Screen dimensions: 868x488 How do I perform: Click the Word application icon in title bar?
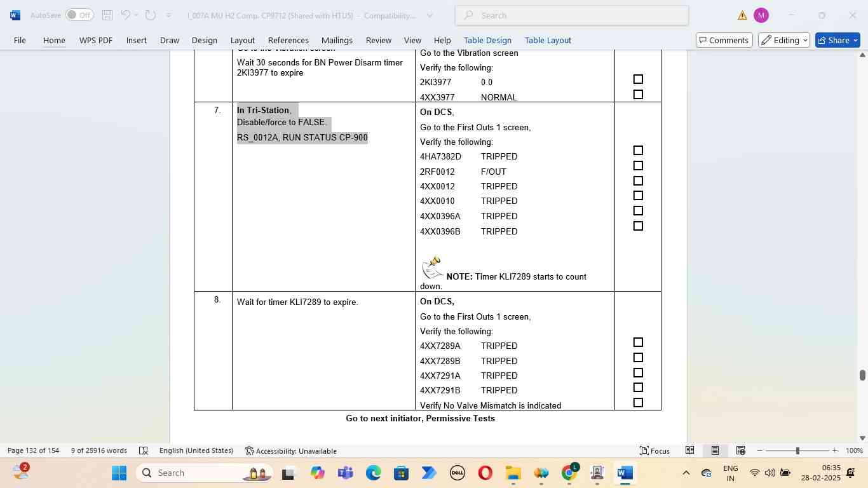pyautogui.click(x=15, y=15)
